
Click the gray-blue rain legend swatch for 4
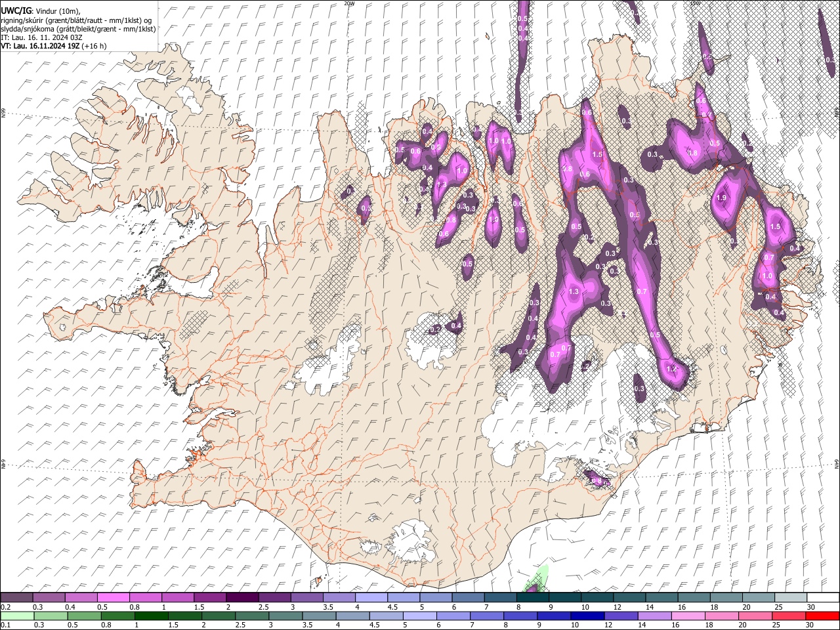[352, 616]
